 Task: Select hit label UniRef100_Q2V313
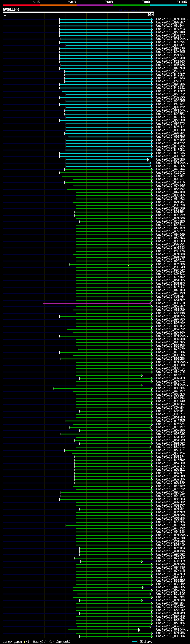[170, 29]
